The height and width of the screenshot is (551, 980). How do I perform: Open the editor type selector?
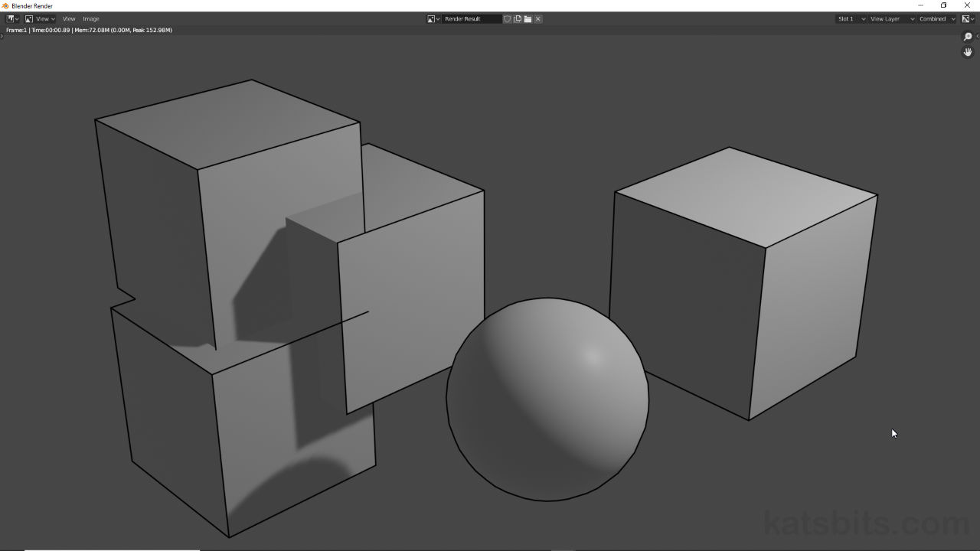(12, 18)
